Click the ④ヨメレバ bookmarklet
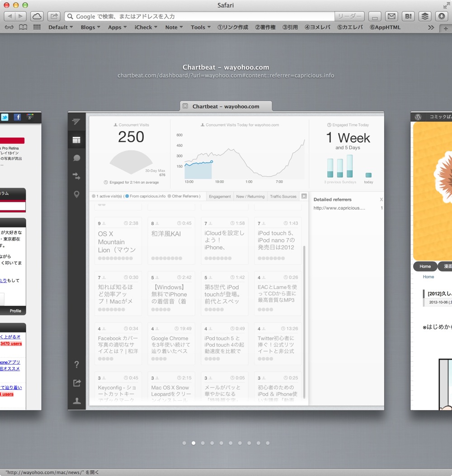The height and width of the screenshot is (476, 452). tap(317, 27)
